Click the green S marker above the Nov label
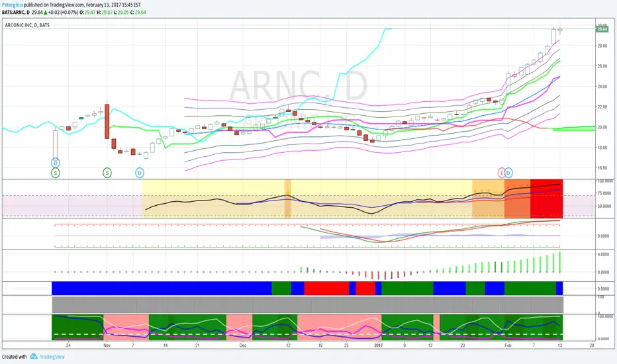This screenshot has width=617, height=364. 107,172
